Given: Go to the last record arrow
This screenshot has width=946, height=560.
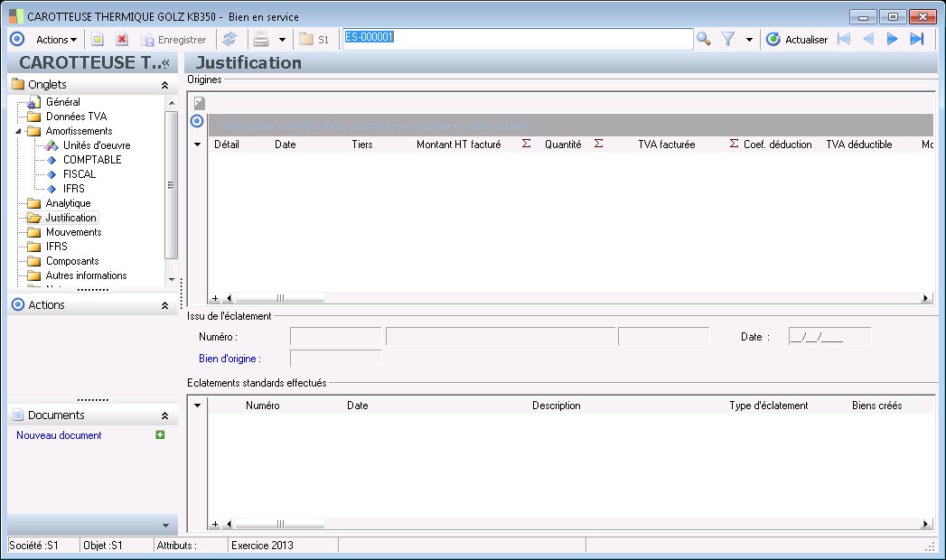Looking at the screenshot, I should pyautogui.click(x=917, y=40).
